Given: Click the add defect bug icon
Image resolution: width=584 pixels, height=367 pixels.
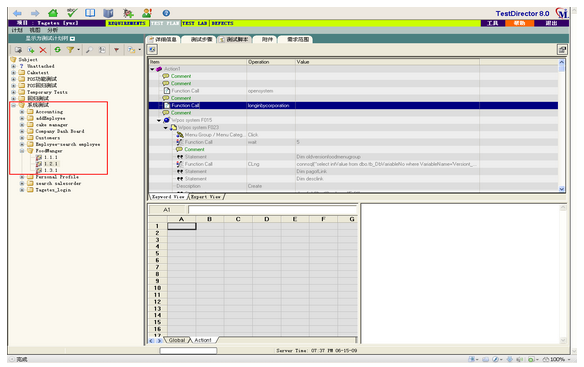Looking at the screenshot, I should 128,13.
